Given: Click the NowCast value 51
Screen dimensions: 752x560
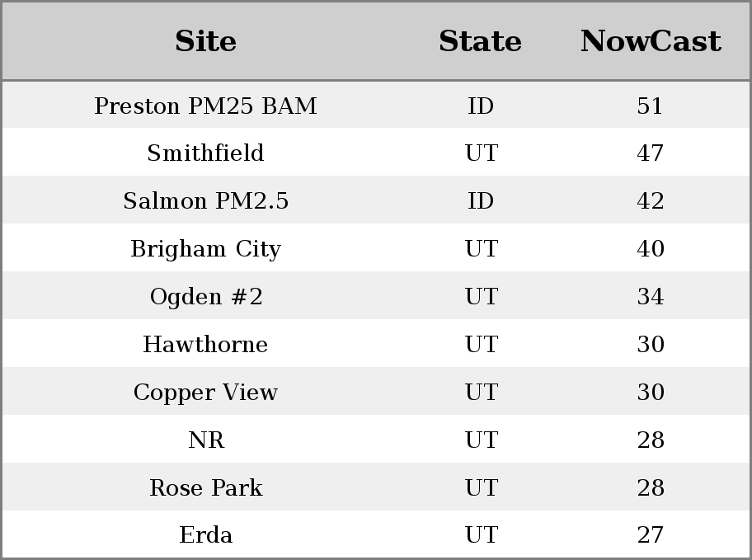Looking at the screenshot, I should click(x=651, y=106).
